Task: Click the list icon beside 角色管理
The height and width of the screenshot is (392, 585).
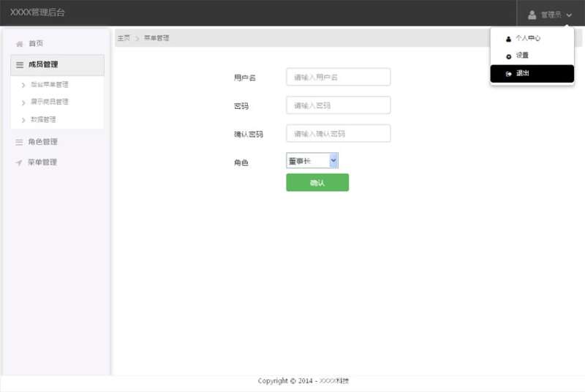Action: coord(20,142)
